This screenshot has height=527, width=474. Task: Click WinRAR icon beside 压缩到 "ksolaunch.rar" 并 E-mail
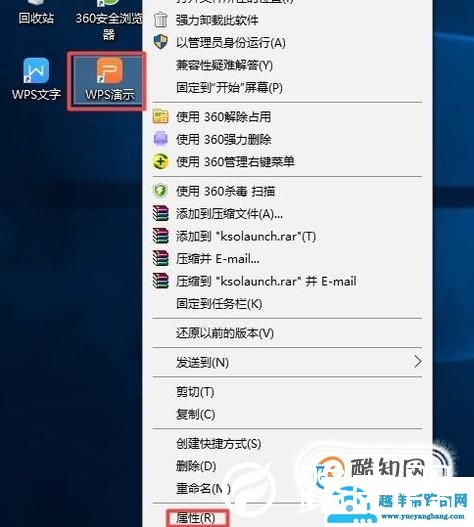pos(160,281)
